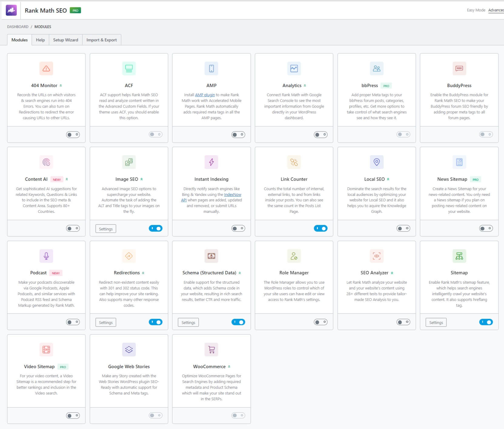
Task: Follow the AMP plugin link
Action: tap(205, 95)
